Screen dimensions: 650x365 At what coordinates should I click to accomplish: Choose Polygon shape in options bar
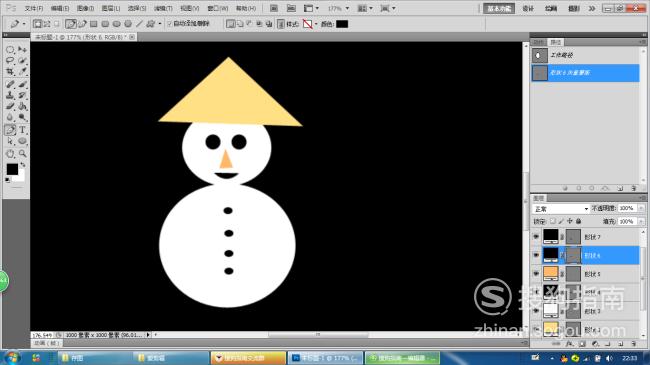(128, 24)
